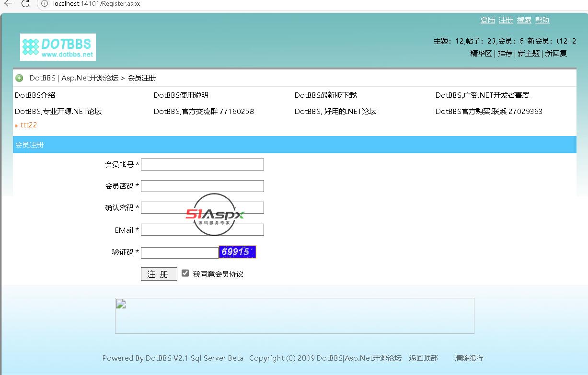The image size is (588, 375).
Task: Open 新主题 new topics link
Action: (529, 54)
